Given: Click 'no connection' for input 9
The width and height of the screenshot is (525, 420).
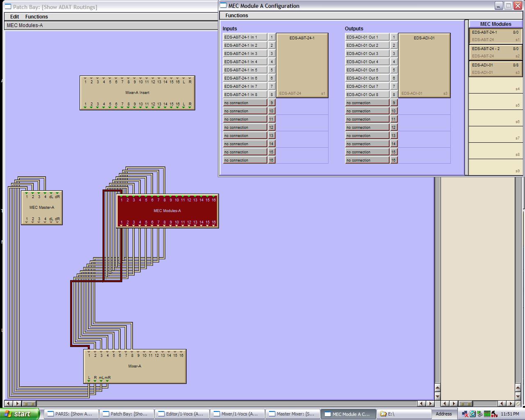Looking at the screenshot, I should (245, 103).
